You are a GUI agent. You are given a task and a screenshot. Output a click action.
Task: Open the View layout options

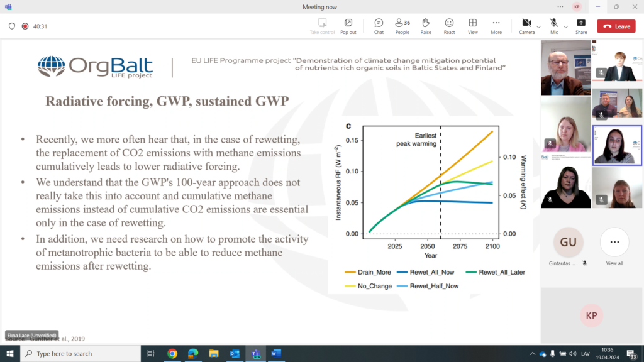pyautogui.click(x=473, y=26)
